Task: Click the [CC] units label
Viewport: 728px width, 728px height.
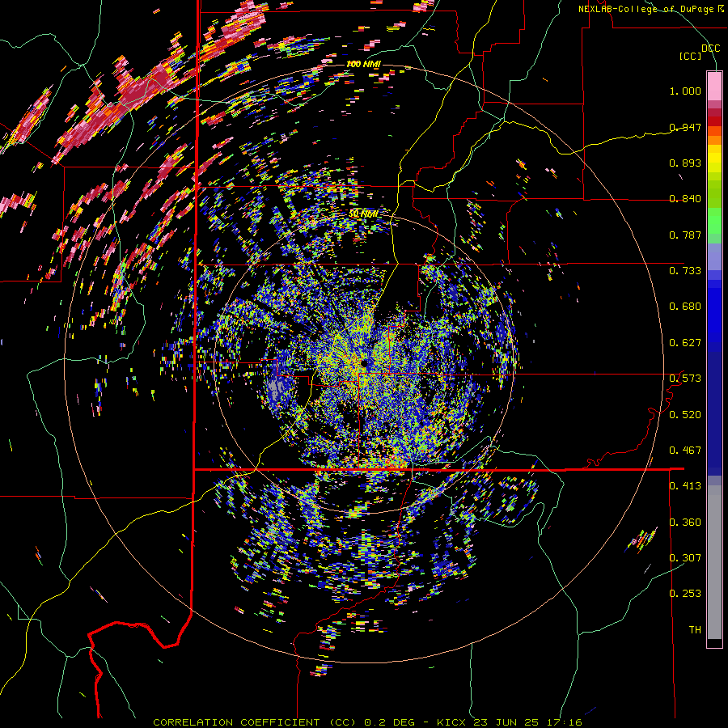Action: [x=690, y=56]
